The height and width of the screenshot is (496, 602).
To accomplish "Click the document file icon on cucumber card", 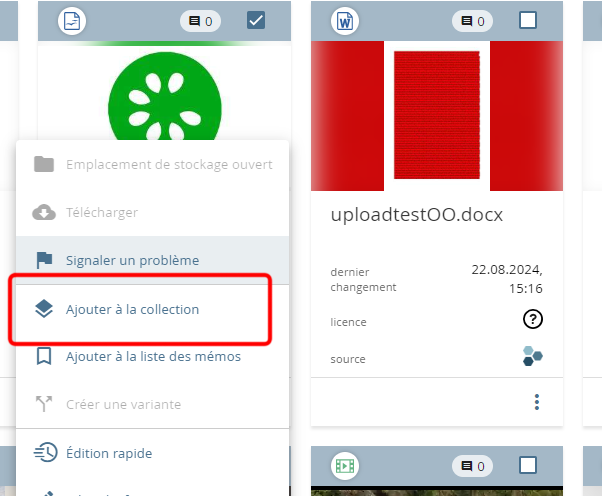I will [72, 21].
